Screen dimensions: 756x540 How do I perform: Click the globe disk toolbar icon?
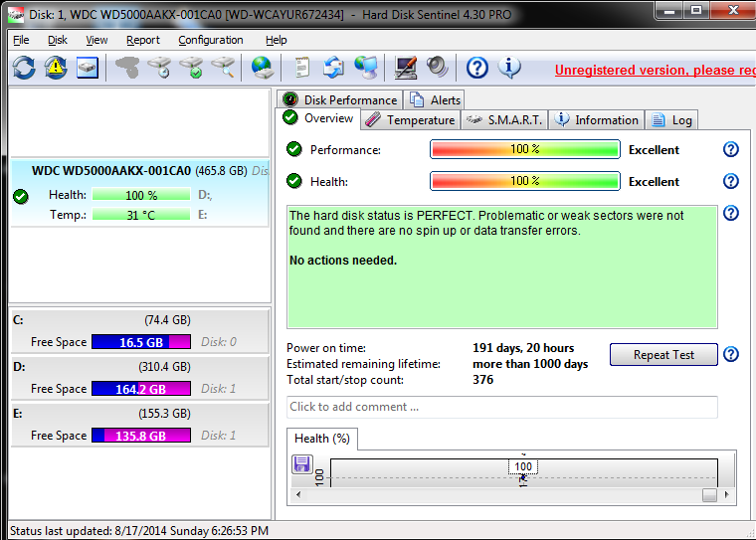[262, 68]
